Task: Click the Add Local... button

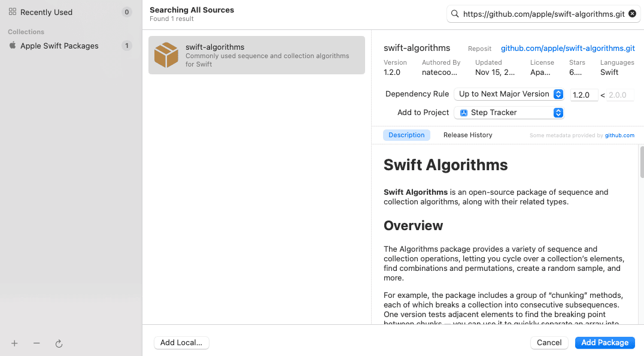Action: click(x=181, y=342)
